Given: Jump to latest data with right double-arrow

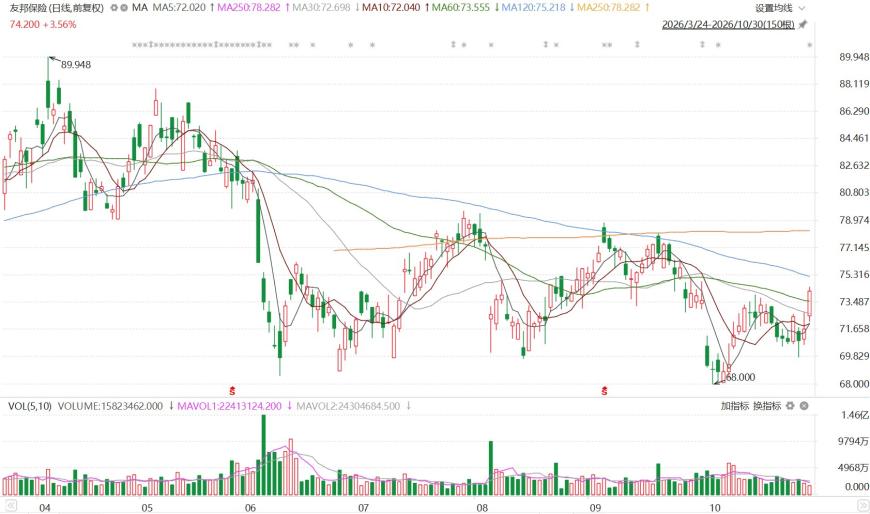Looking at the screenshot, I should click(x=862, y=506).
